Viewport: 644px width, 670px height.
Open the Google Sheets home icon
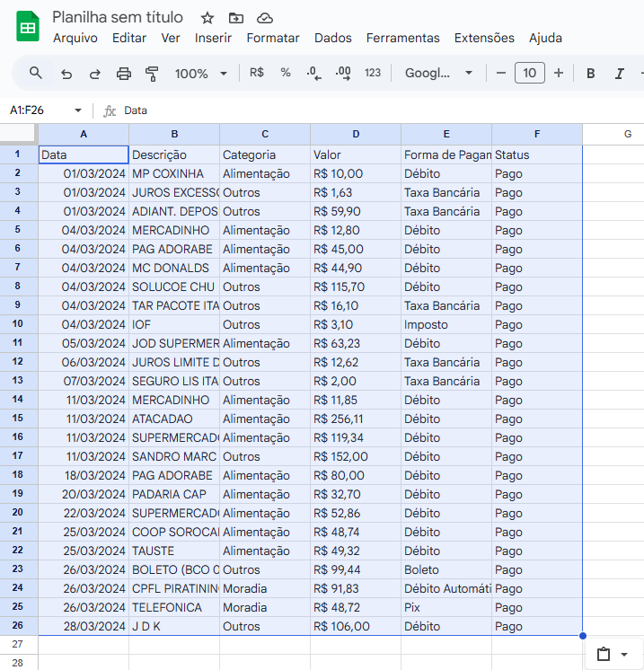pos(28,27)
